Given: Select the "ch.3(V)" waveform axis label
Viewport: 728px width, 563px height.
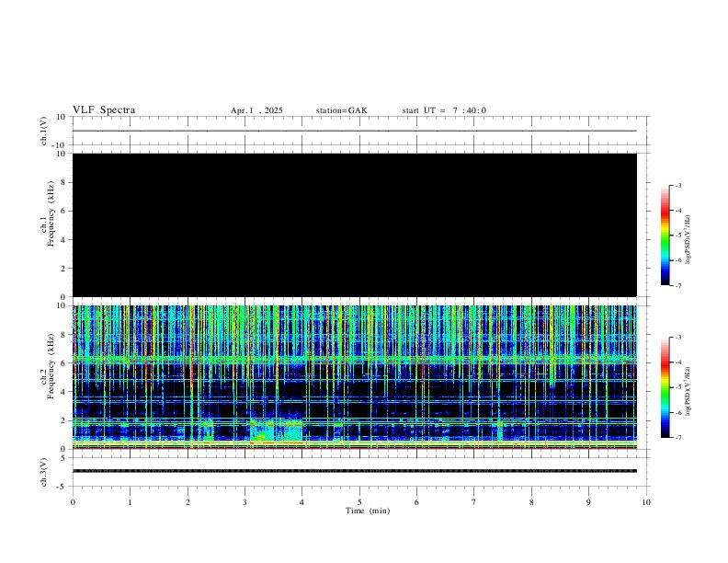Looking at the screenshot, I should (x=44, y=472).
